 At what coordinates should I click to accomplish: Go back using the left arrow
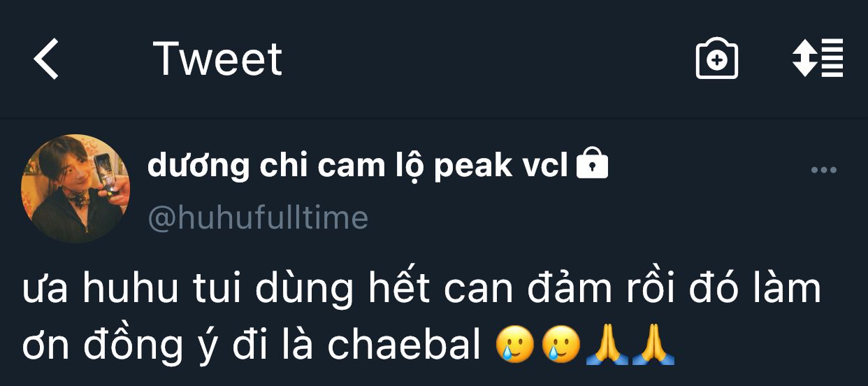[46, 59]
